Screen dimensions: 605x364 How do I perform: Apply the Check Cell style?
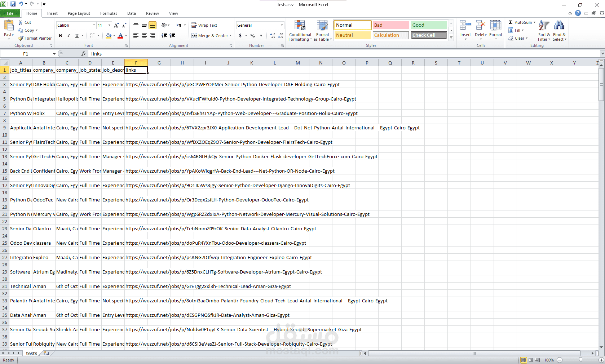(429, 35)
